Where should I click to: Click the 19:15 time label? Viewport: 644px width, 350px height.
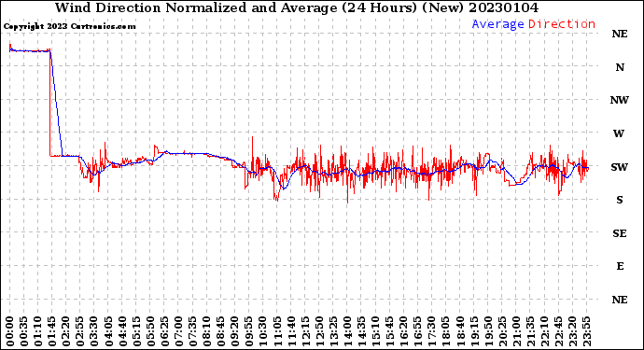pyautogui.click(x=473, y=331)
